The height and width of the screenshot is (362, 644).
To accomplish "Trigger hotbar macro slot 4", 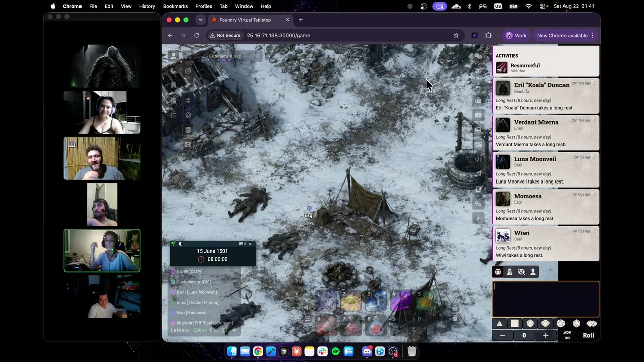I will (401, 301).
